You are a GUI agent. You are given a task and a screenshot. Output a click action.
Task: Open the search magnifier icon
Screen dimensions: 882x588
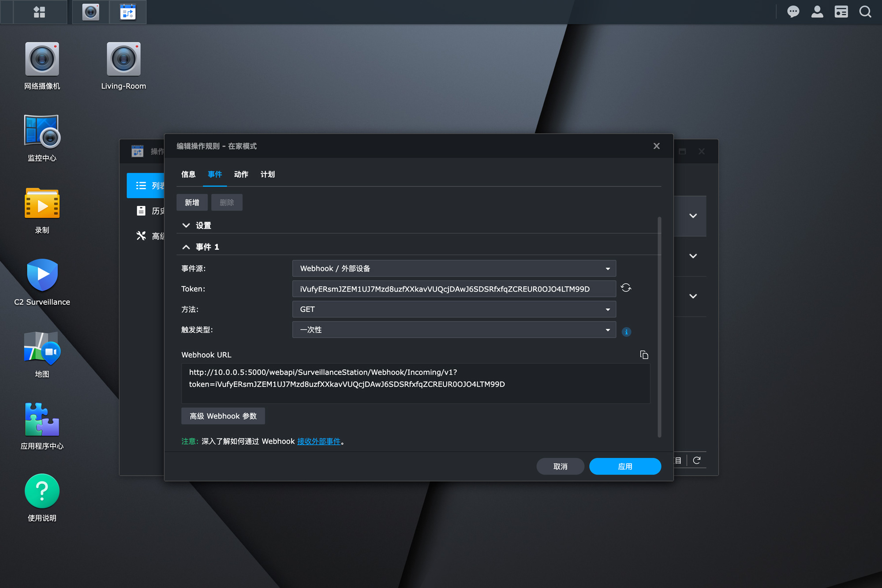pos(865,12)
